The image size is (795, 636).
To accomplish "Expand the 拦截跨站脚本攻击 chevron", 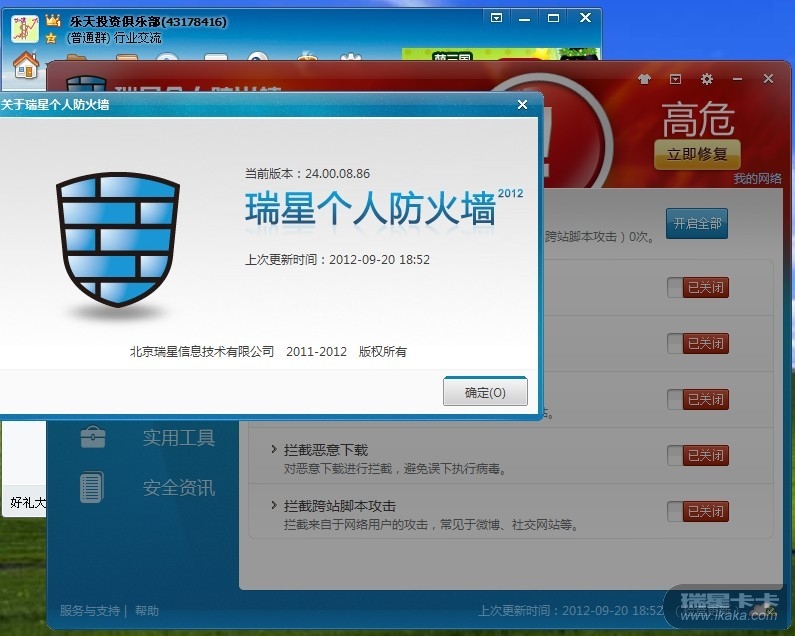I will coord(274,505).
